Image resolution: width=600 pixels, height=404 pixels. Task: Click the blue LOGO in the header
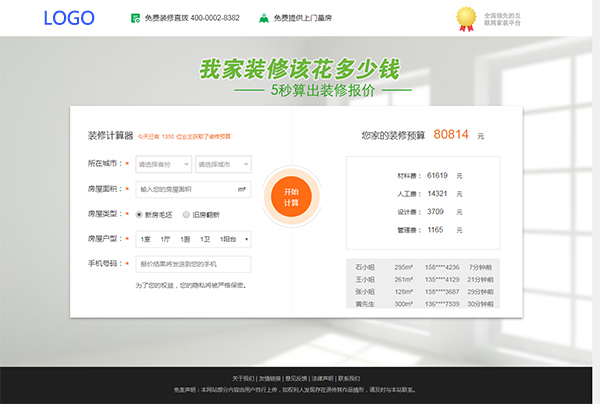click(x=69, y=18)
